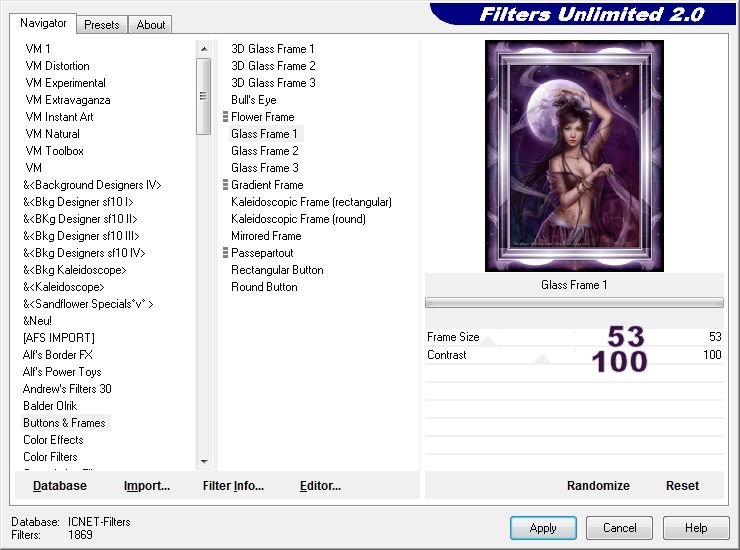Click the Import... button
This screenshot has width=740, height=550.
point(147,486)
